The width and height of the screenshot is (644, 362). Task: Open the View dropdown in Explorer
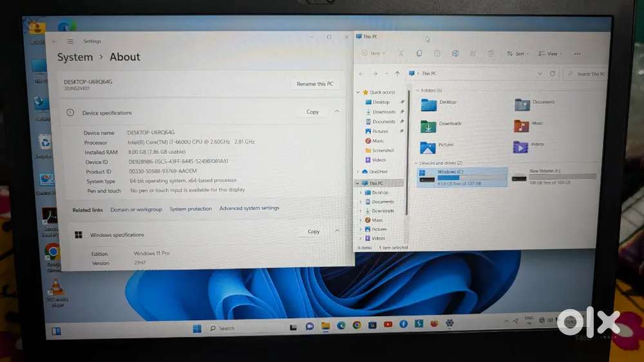pyautogui.click(x=551, y=54)
